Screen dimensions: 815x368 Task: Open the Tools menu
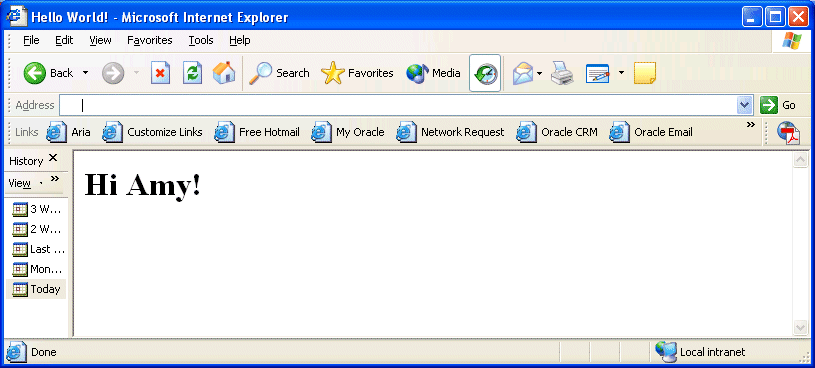[x=201, y=40]
